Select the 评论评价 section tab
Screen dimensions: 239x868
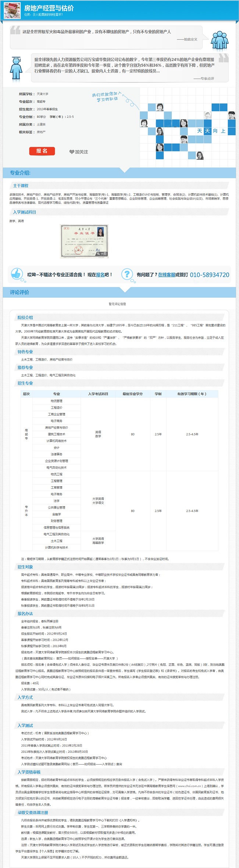(19, 292)
